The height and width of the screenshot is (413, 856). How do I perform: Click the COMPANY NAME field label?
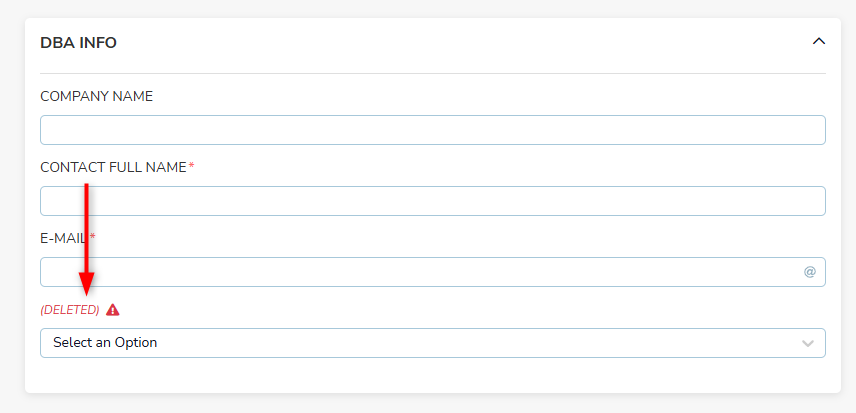click(x=96, y=96)
